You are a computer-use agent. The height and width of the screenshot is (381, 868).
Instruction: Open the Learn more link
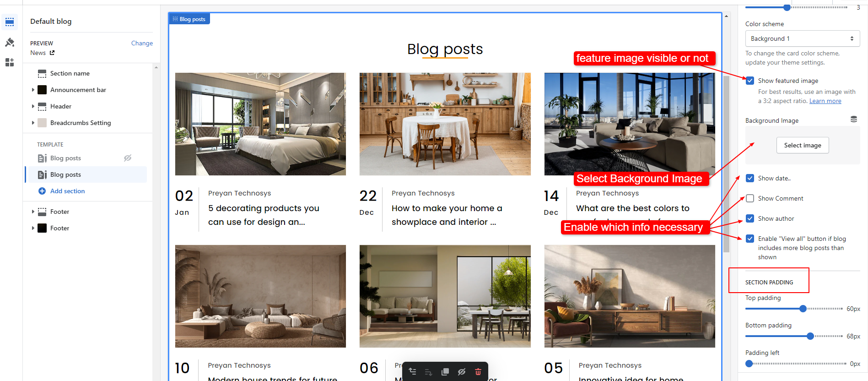tap(825, 101)
